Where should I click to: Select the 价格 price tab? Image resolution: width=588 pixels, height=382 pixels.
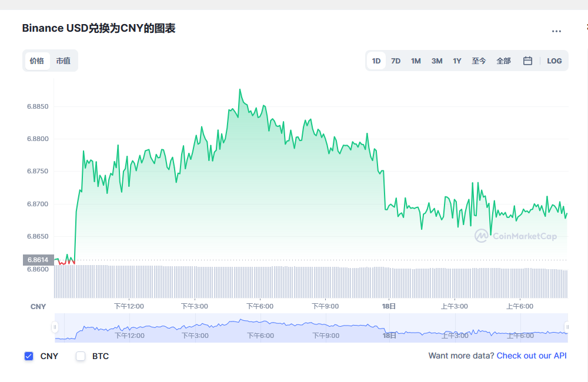tap(37, 61)
